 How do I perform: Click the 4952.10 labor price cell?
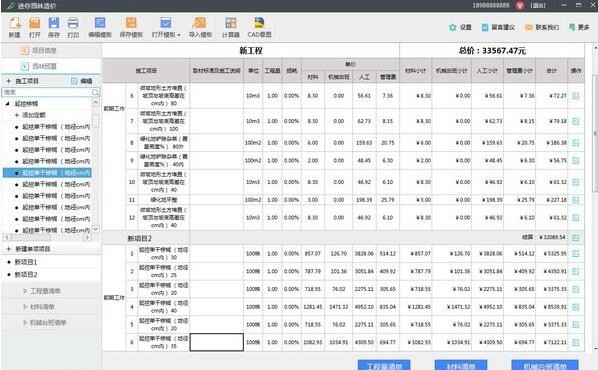coord(364,307)
